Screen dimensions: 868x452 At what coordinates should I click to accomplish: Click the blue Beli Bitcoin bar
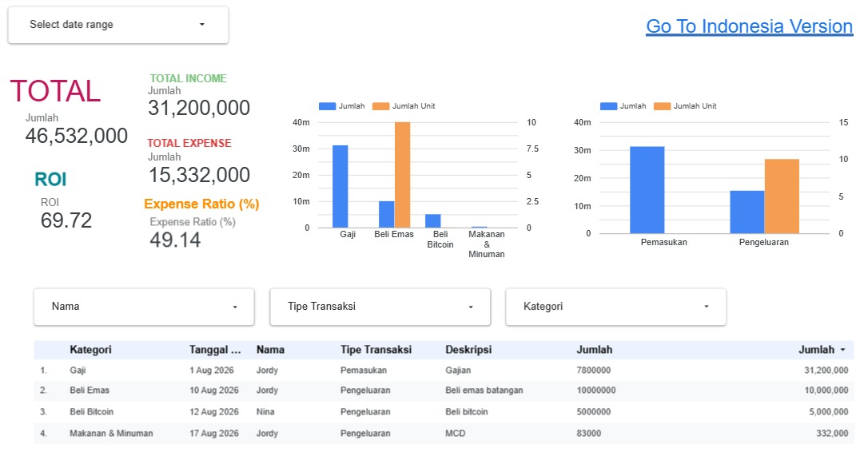[433, 220]
